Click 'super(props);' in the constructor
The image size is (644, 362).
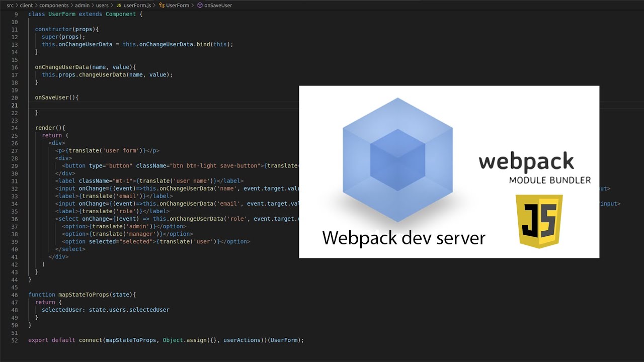(x=64, y=37)
